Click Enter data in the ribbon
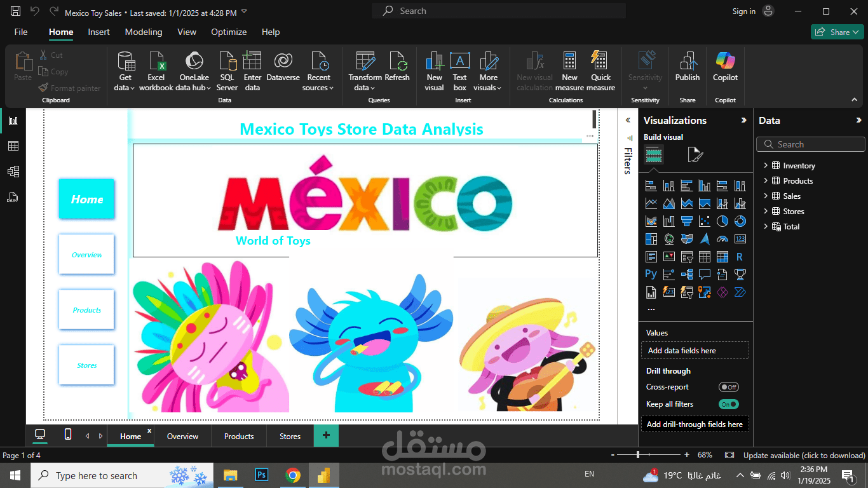This screenshot has height=488, width=868. click(x=252, y=71)
